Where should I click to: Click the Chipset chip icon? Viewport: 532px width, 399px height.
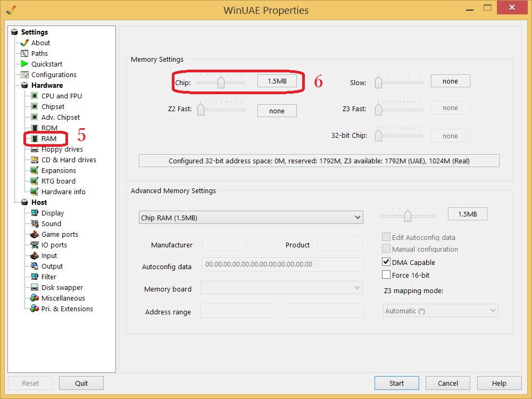[x=34, y=106]
